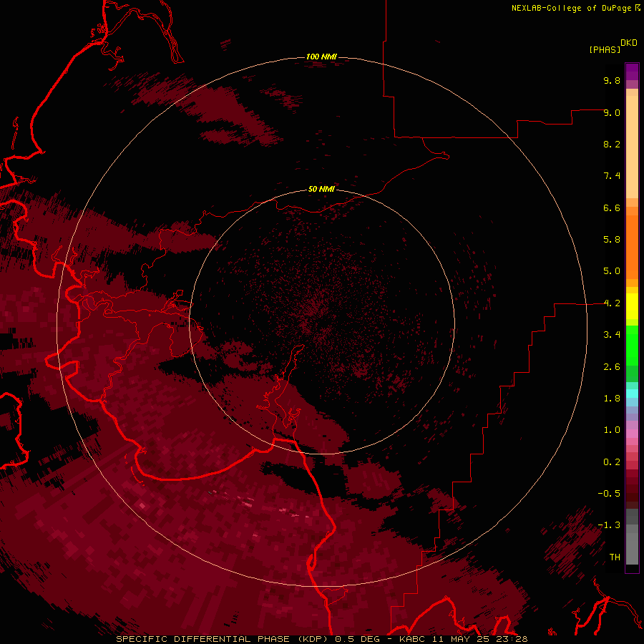Click the '-0.5' scale value
The image size is (644, 644).
tap(609, 494)
